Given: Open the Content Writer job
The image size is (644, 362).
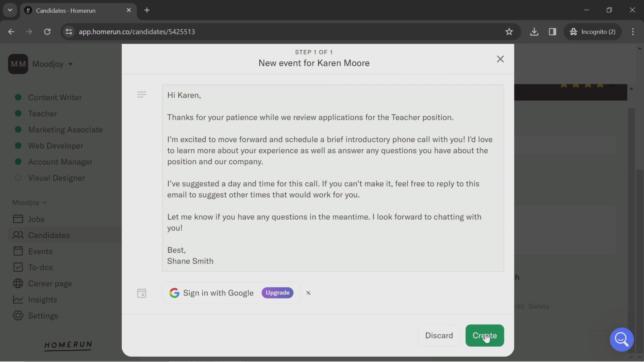Looking at the screenshot, I should tap(55, 97).
